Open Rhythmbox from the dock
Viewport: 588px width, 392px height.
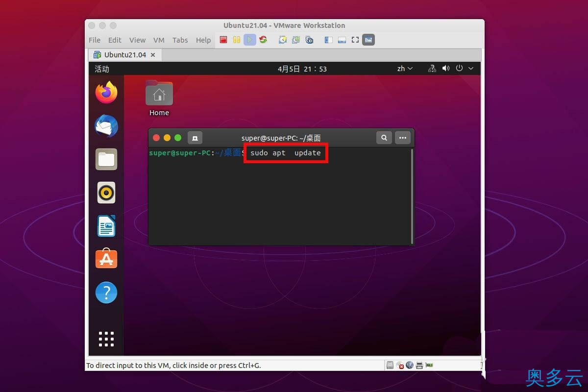click(x=106, y=193)
